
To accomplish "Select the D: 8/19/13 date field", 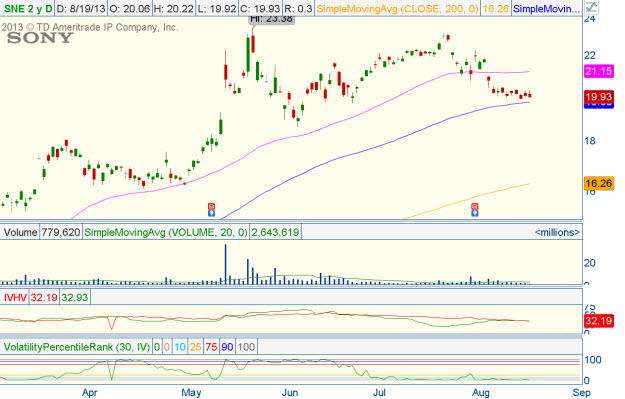I will click(81, 9).
